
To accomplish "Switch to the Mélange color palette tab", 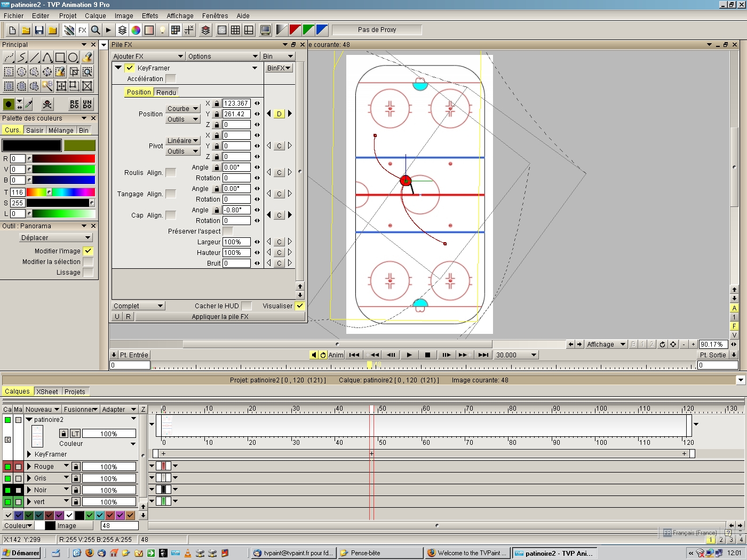I will (61, 130).
